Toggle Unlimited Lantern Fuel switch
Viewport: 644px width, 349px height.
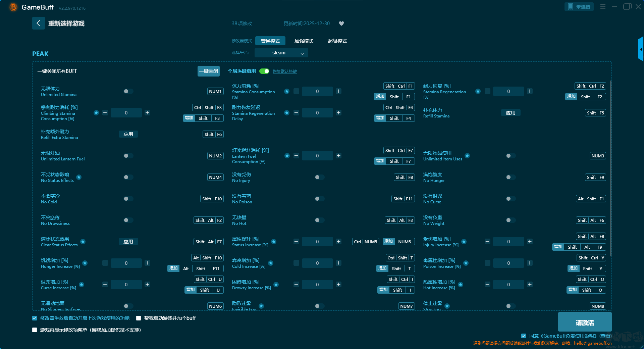click(x=128, y=156)
